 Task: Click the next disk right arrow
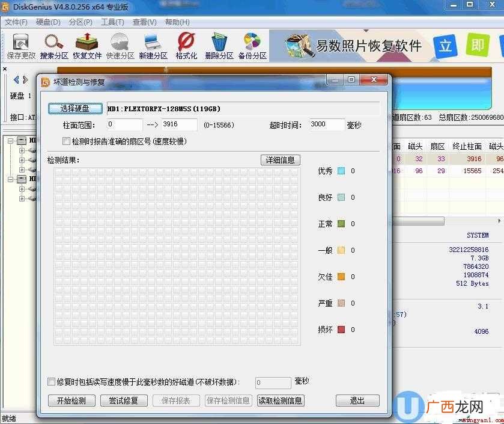[25, 79]
